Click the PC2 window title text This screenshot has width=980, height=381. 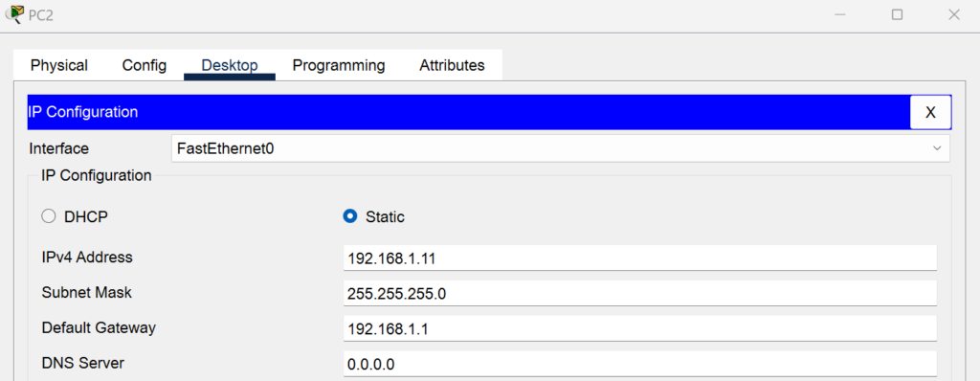pyautogui.click(x=41, y=15)
